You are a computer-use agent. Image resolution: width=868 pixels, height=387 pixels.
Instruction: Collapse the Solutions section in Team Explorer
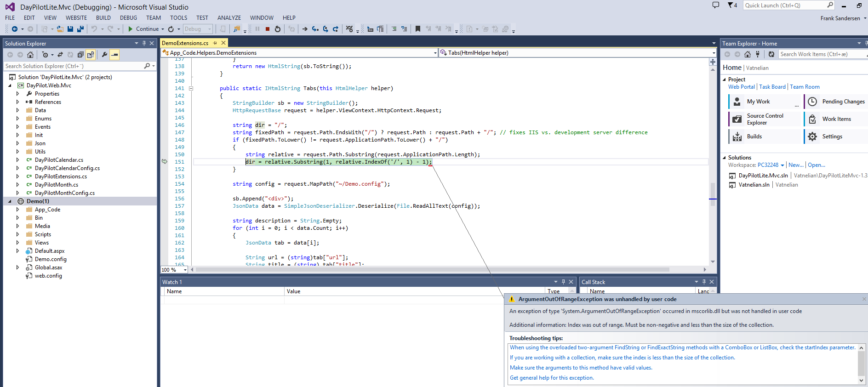pyautogui.click(x=724, y=158)
